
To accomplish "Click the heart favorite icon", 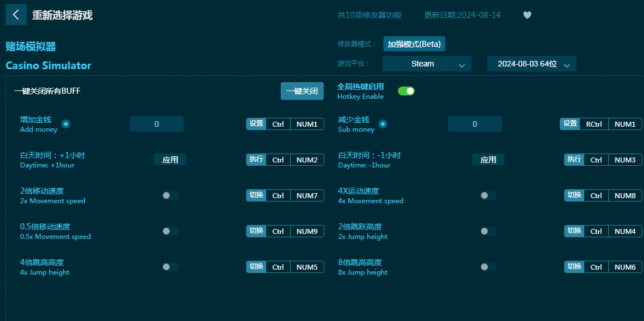I will point(527,15).
